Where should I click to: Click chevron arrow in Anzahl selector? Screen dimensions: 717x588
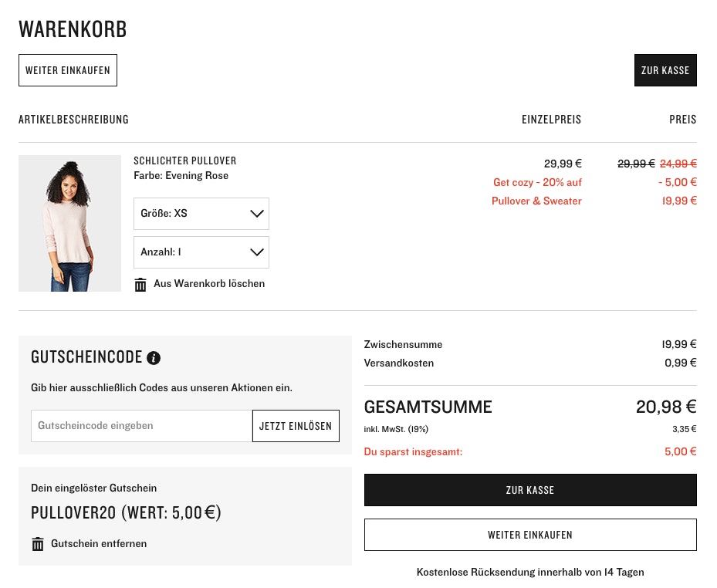[x=257, y=252]
